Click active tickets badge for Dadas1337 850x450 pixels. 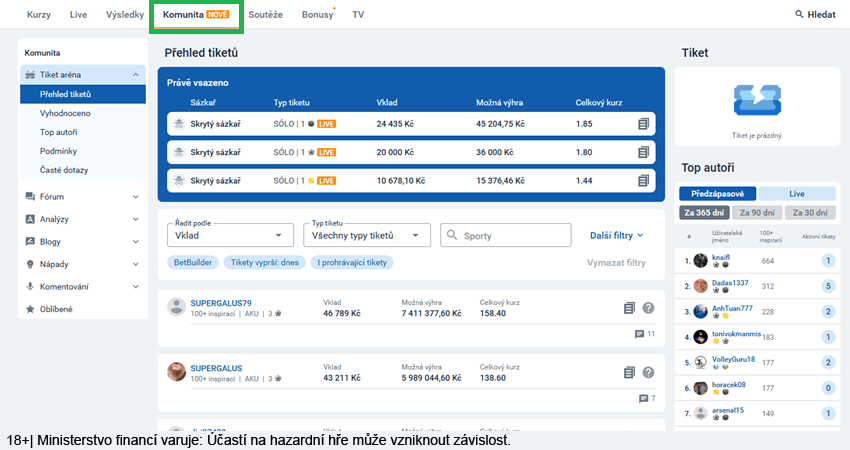pyautogui.click(x=828, y=286)
